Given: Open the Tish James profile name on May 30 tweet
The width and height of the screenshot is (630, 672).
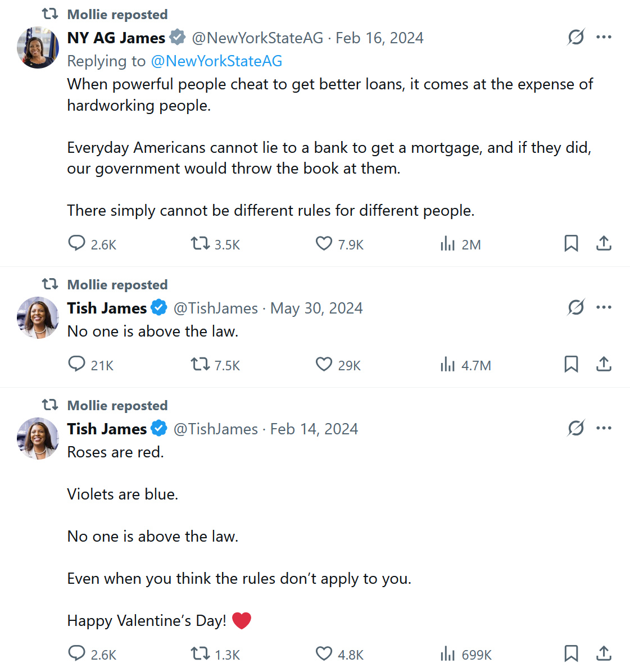Looking at the screenshot, I should (x=107, y=308).
